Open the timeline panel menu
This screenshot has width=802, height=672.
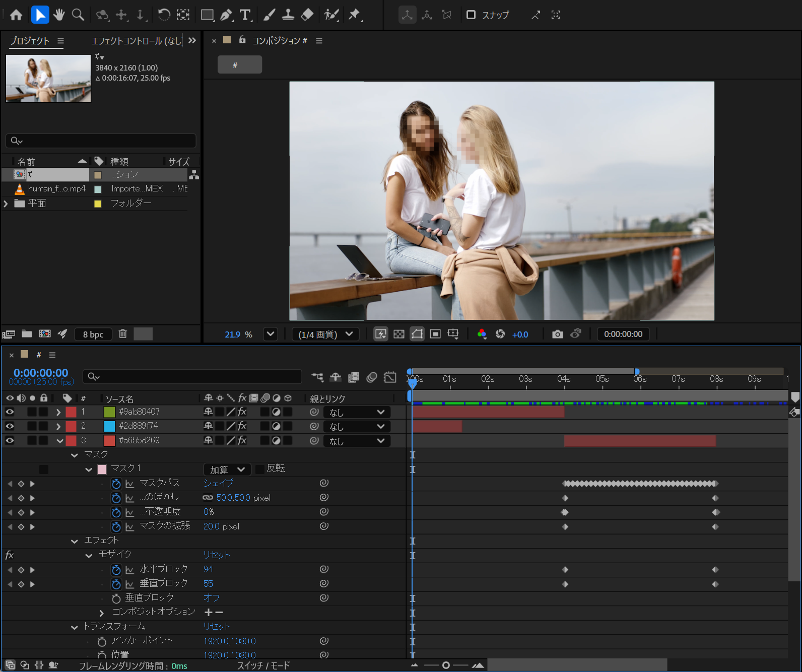coord(52,355)
